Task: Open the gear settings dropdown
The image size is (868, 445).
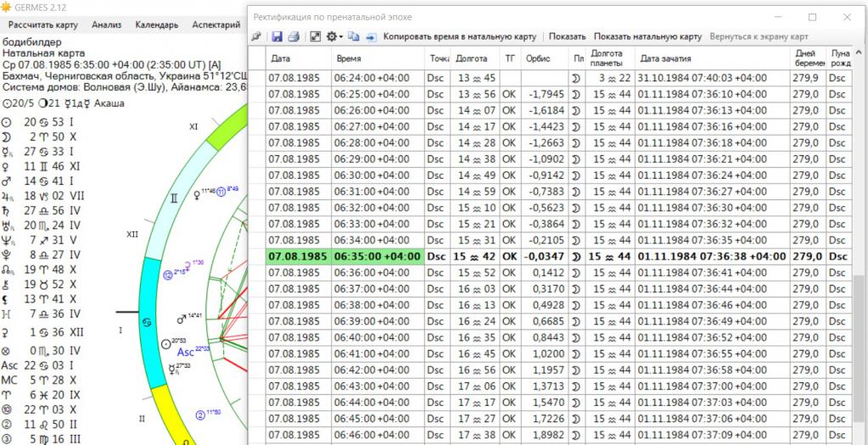Action: [334, 36]
